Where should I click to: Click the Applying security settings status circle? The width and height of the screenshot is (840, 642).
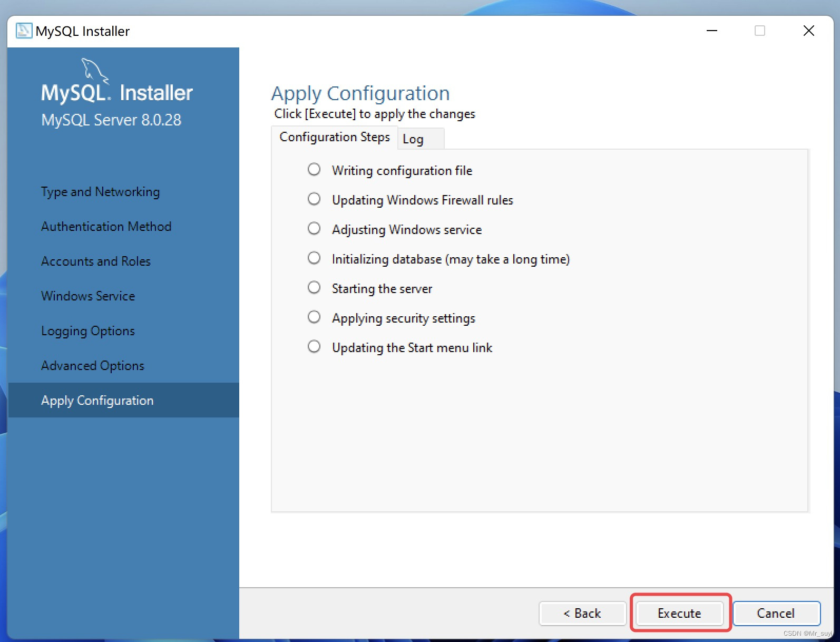click(x=314, y=317)
